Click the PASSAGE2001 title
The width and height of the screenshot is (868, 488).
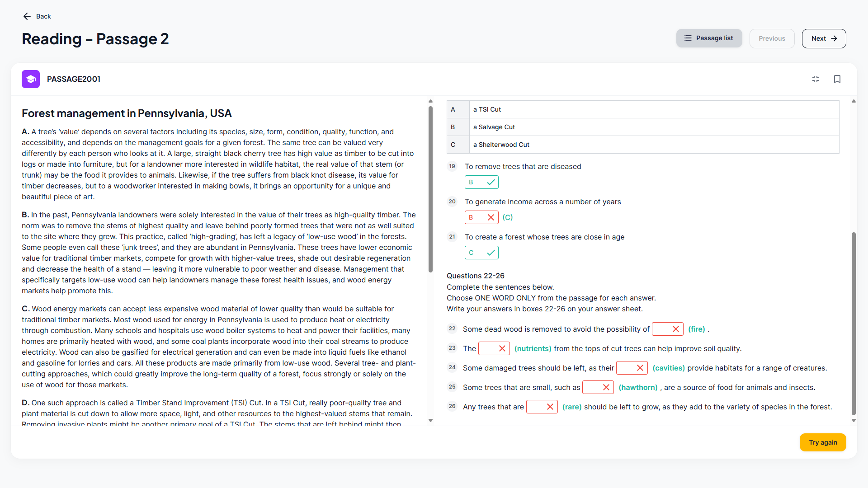pyautogui.click(x=74, y=79)
